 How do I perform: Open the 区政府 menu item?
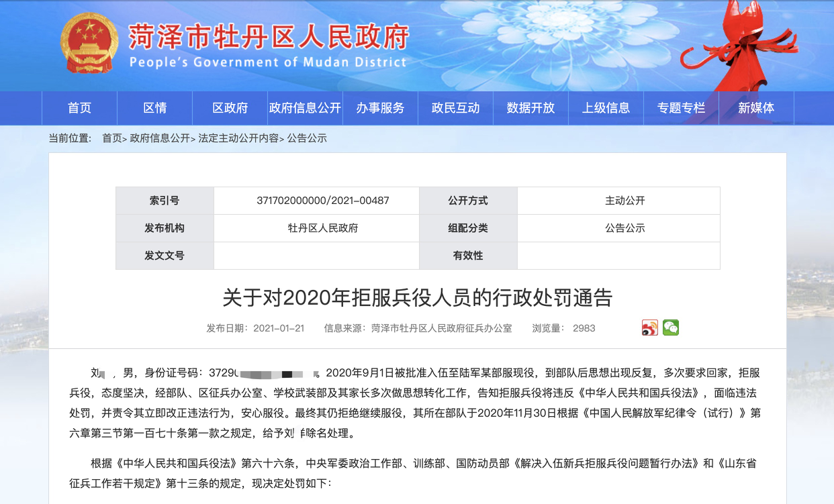click(228, 108)
